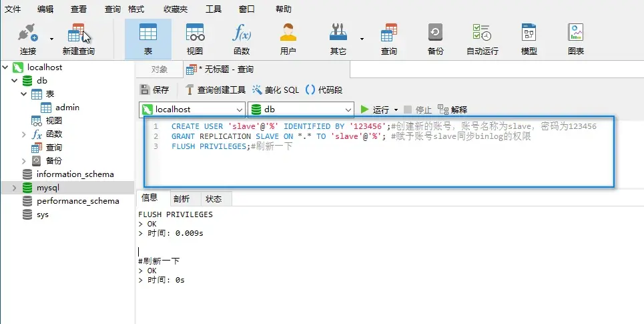Open the 代码段 code snippet panel
The height and width of the screenshot is (324, 644).
324,90
